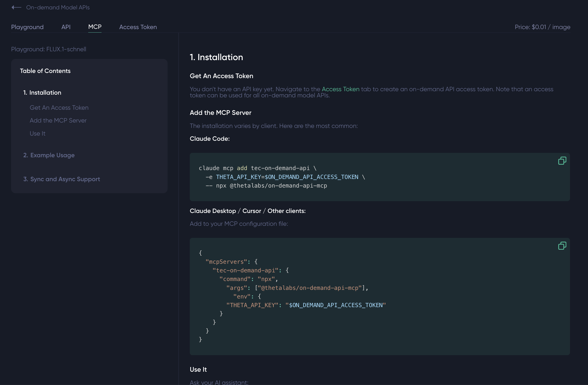Open 3. Sync and Async Support
Viewport: 588px width, 385px height.
(62, 179)
